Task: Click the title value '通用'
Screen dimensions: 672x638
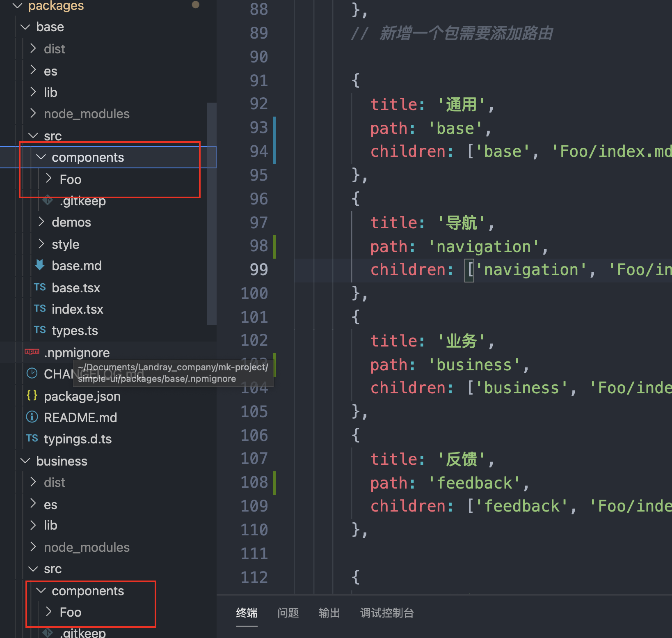Action: (x=462, y=104)
